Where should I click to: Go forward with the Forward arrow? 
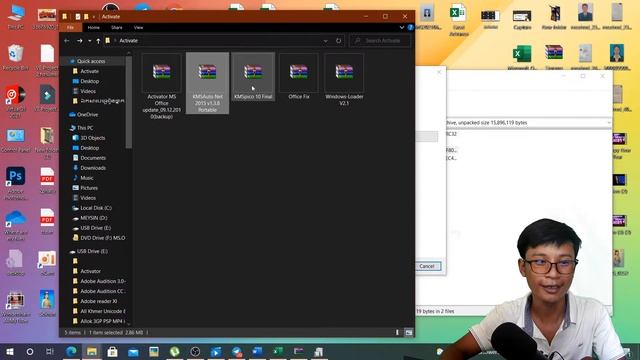coord(80,41)
